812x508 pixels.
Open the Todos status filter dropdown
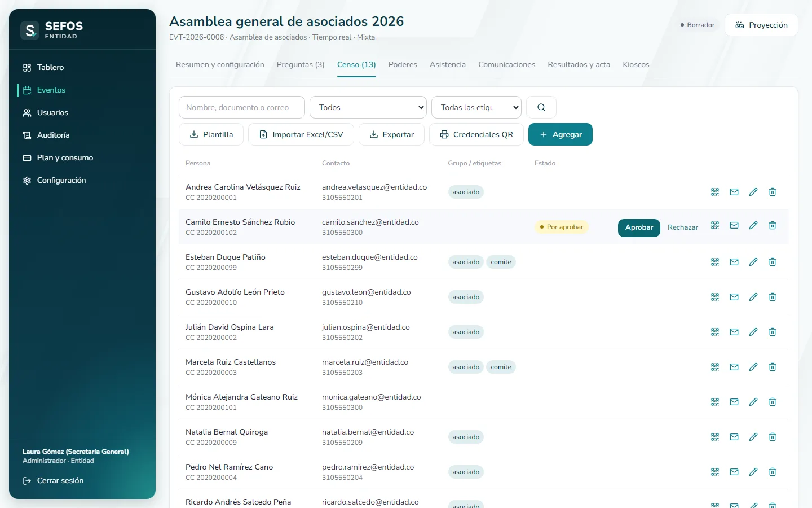[x=368, y=107]
